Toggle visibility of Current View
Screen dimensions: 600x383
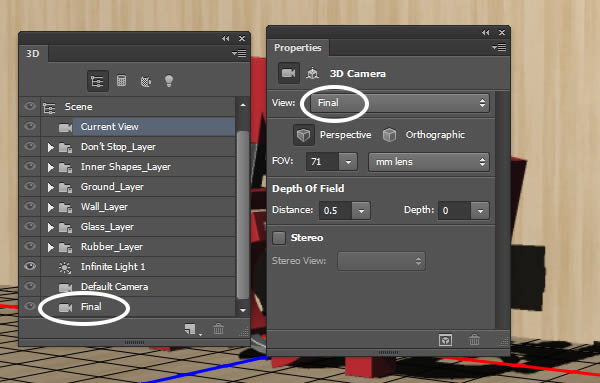click(x=30, y=126)
